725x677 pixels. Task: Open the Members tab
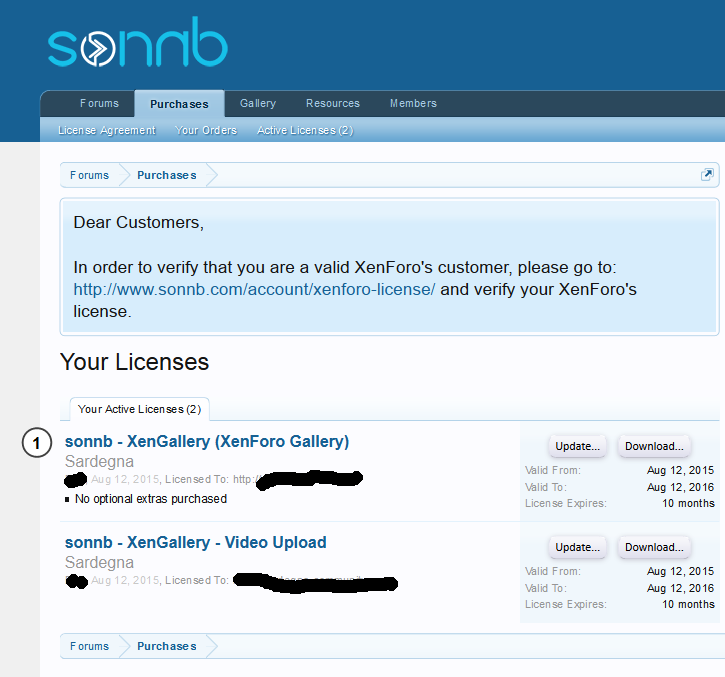tap(413, 104)
